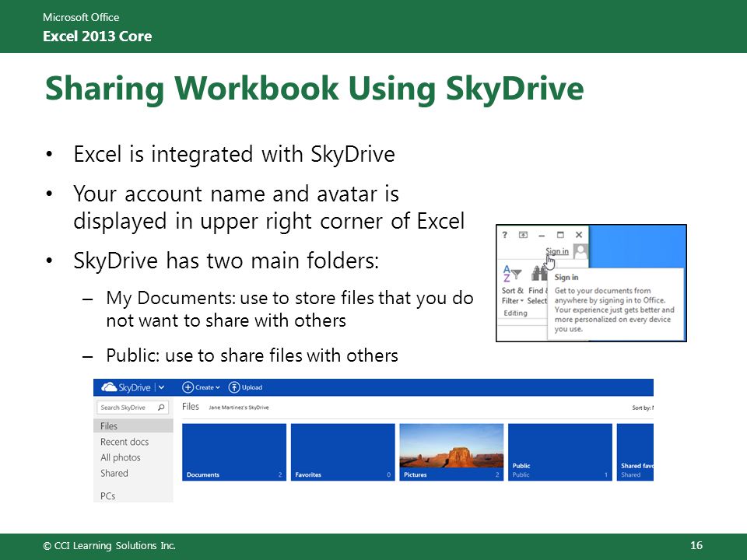Viewport: 747px width, 560px height.
Task: Click the Files heading text
Action: (x=191, y=406)
